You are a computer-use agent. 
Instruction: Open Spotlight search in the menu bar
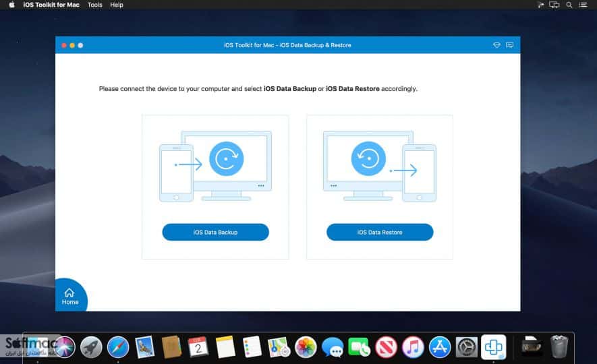569,5
